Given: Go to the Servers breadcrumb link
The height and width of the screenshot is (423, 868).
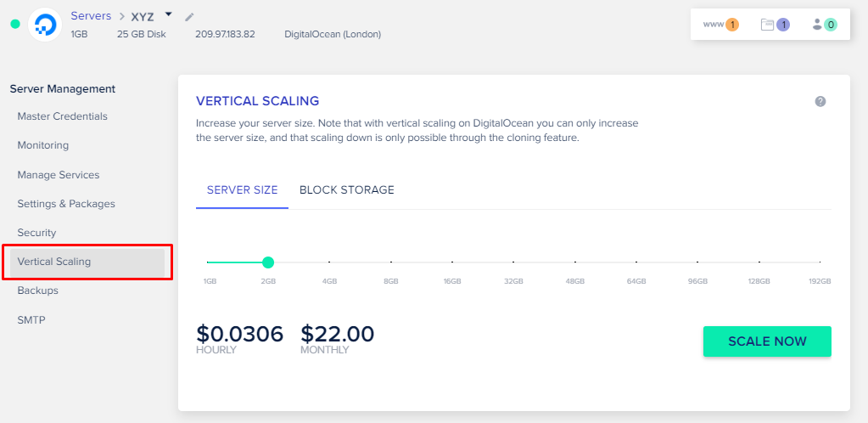Looking at the screenshot, I should click(x=91, y=16).
